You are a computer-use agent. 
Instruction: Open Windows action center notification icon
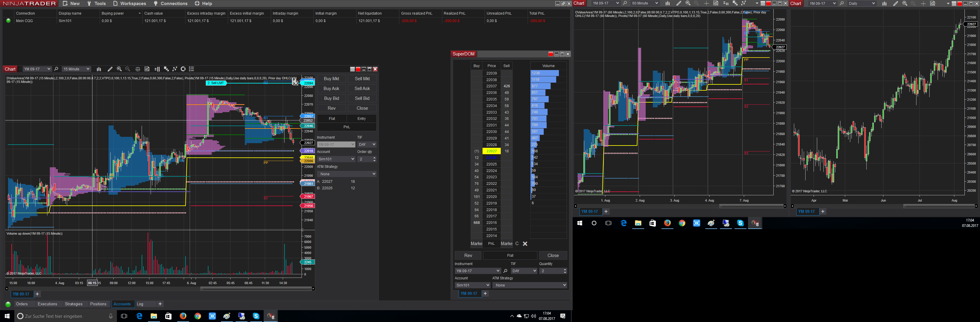[563, 316]
